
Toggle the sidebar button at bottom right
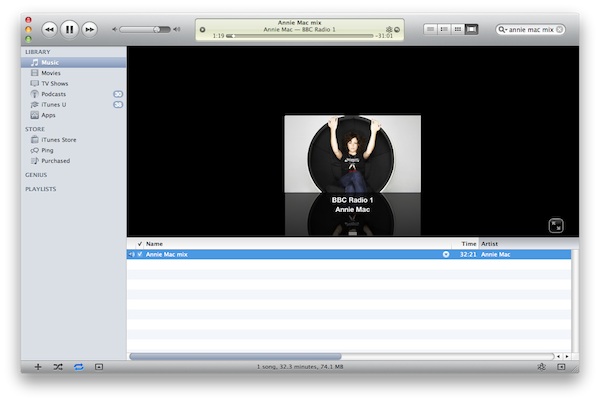[561, 367]
